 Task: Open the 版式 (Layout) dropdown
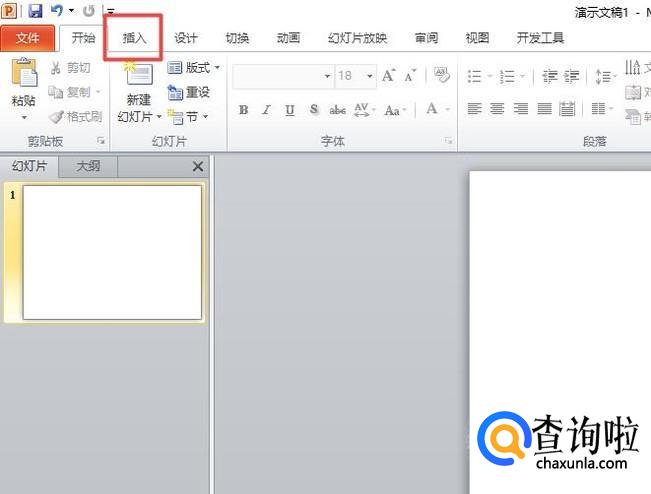coord(193,67)
